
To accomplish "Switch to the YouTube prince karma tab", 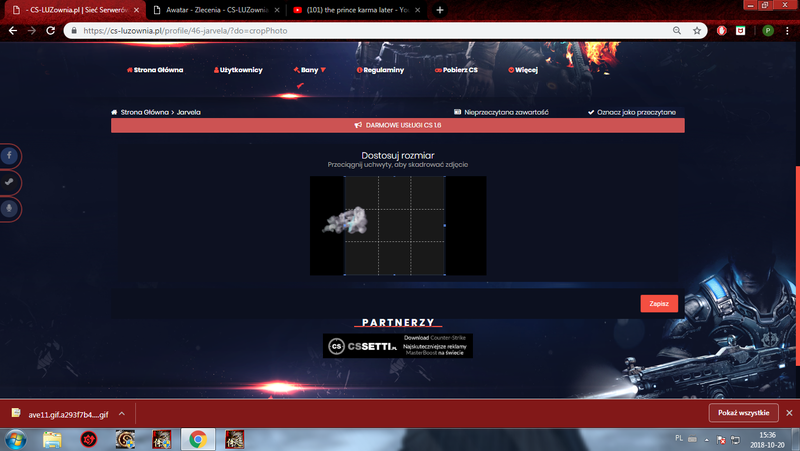I will tap(354, 9).
